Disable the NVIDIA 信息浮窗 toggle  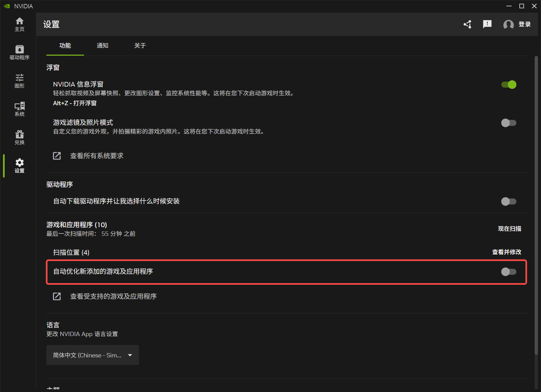(x=508, y=84)
